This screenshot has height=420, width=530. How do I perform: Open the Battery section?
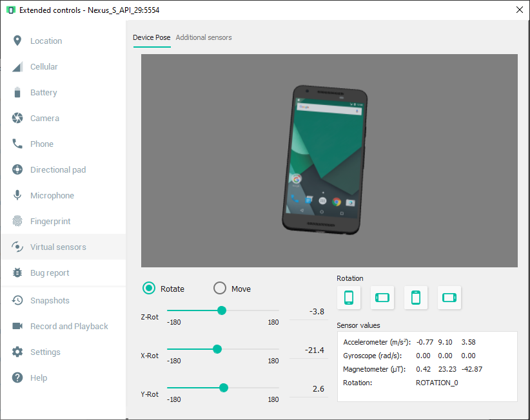coord(43,93)
